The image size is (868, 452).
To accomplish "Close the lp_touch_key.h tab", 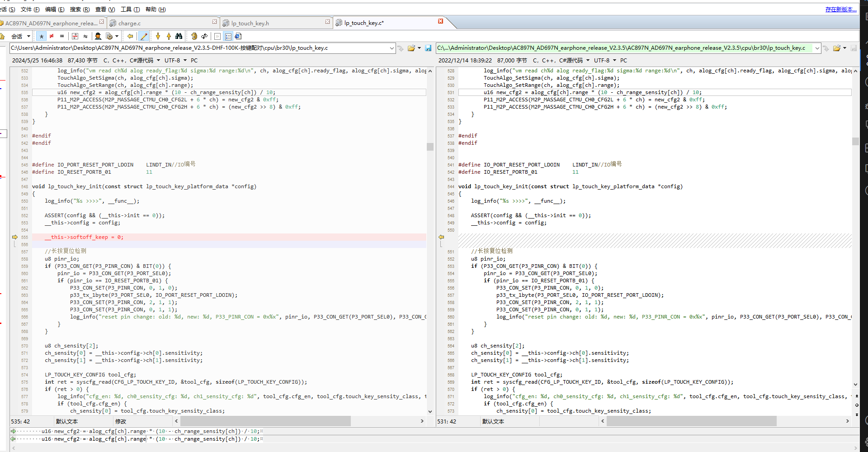I will pyautogui.click(x=328, y=22).
